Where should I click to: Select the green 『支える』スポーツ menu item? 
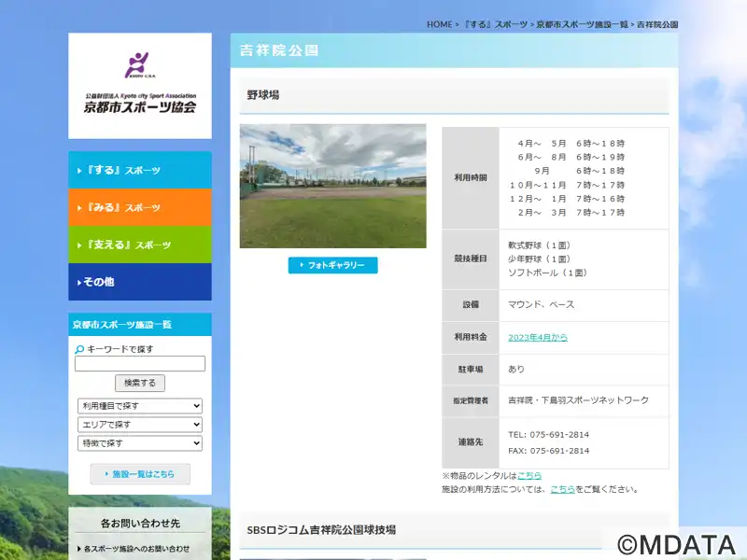139,245
